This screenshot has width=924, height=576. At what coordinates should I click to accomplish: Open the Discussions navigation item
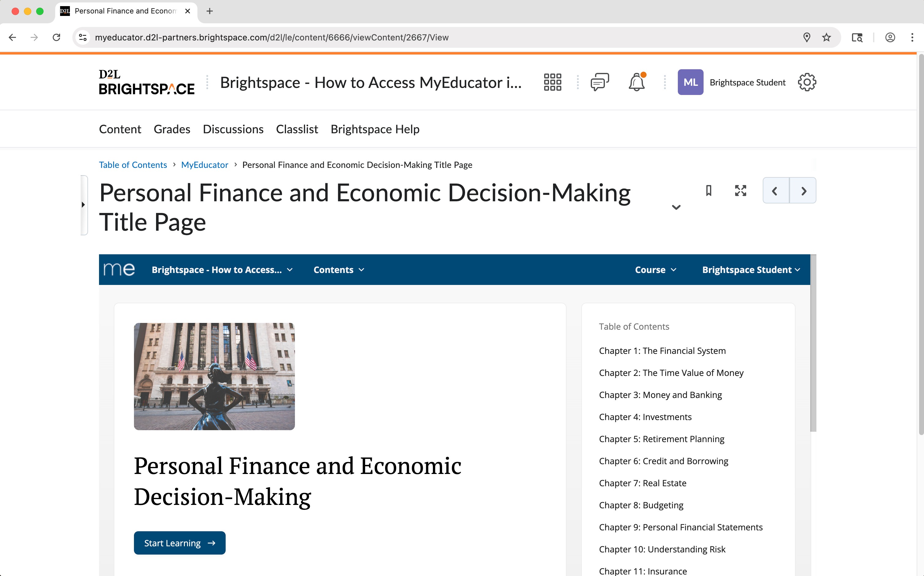(233, 129)
